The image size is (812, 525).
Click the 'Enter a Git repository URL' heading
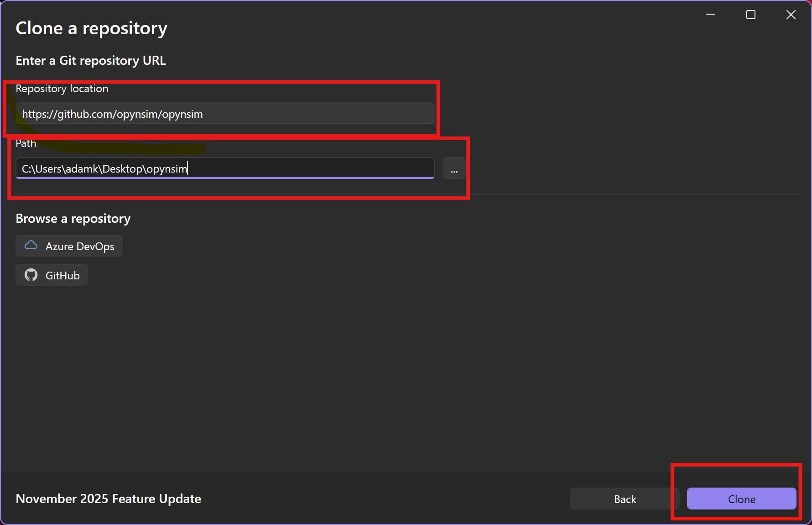[x=91, y=61]
